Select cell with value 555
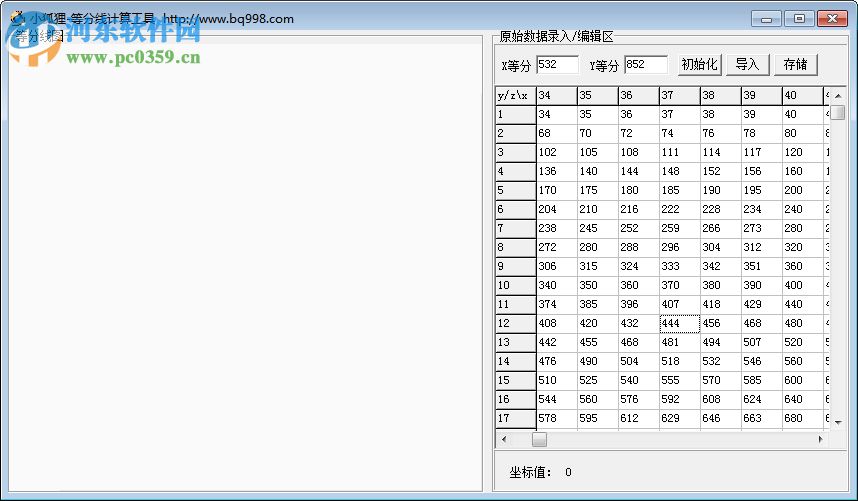This screenshot has width=858, height=501. [x=680, y=380]
